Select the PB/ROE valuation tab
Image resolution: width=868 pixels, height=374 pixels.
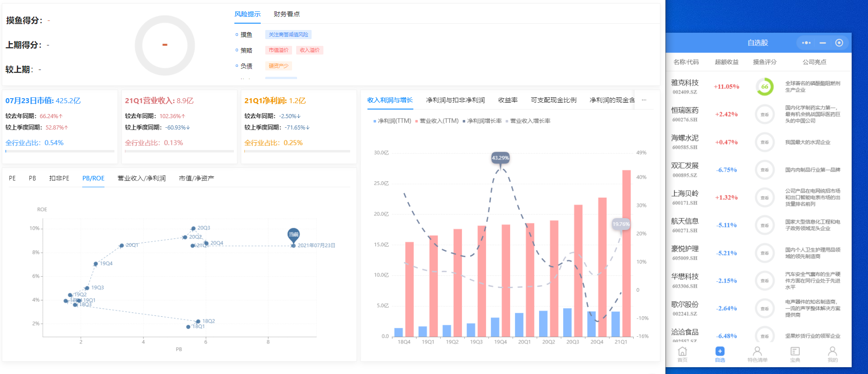click(x=94, y=178)
